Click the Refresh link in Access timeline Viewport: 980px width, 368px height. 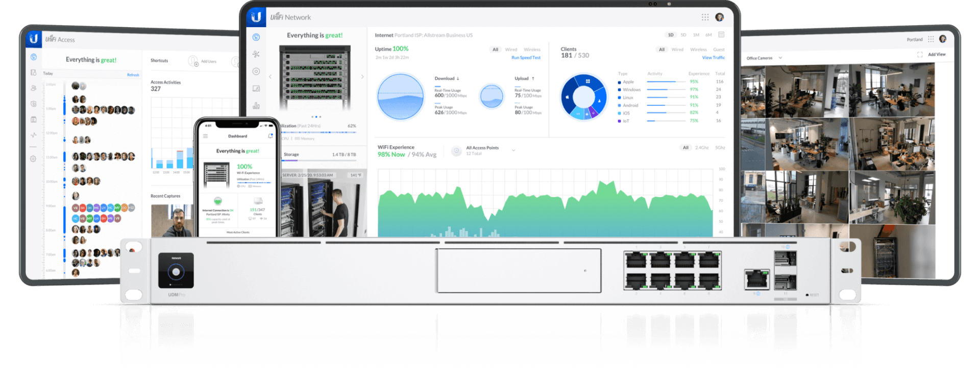coord(133,75)
